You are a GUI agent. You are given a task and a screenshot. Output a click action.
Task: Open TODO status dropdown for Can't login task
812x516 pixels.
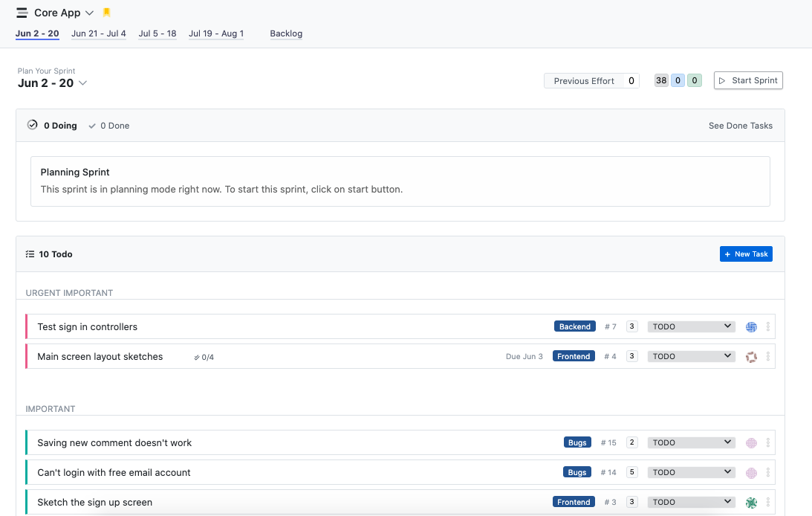692,472
